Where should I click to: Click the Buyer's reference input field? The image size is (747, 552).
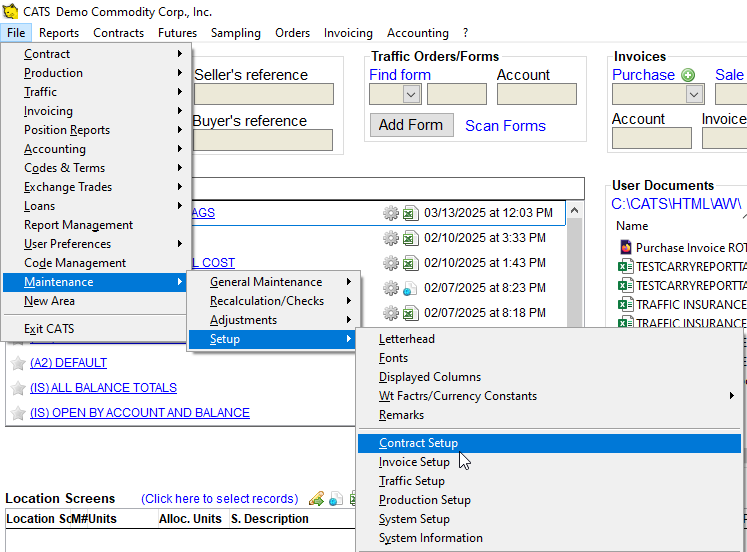click(262, 141)
